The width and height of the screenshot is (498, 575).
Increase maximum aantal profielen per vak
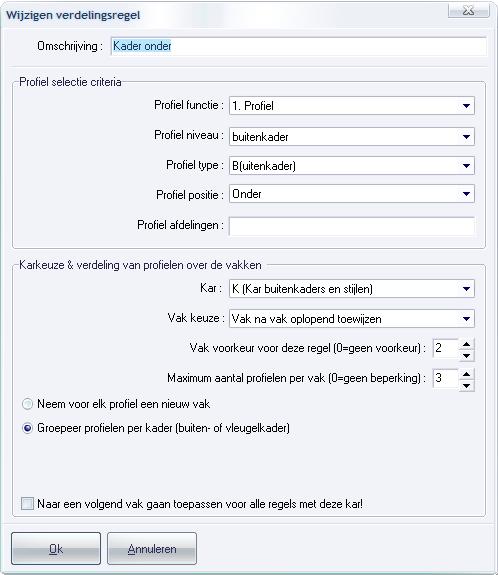(466, 374)
